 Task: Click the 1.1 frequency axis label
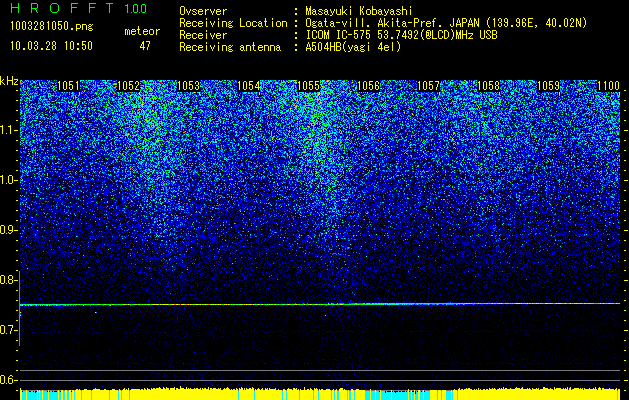coord(9,130)
